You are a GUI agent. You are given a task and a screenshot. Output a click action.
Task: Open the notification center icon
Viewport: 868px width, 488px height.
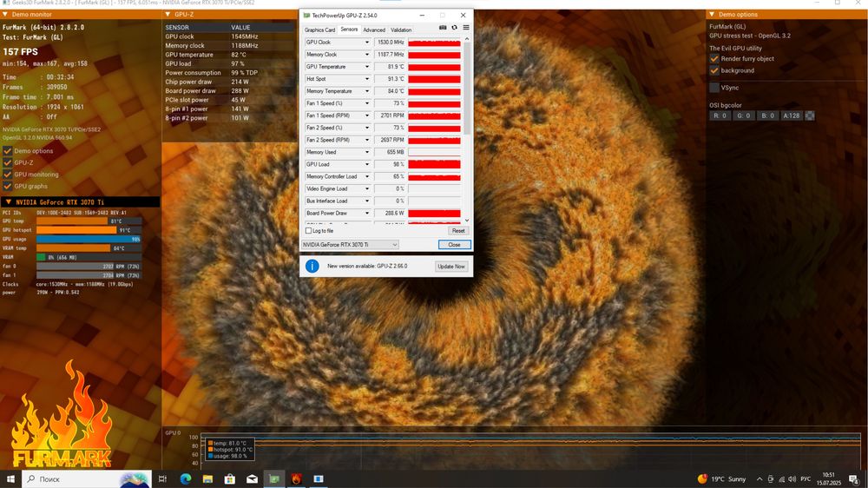tap(853, 479)
